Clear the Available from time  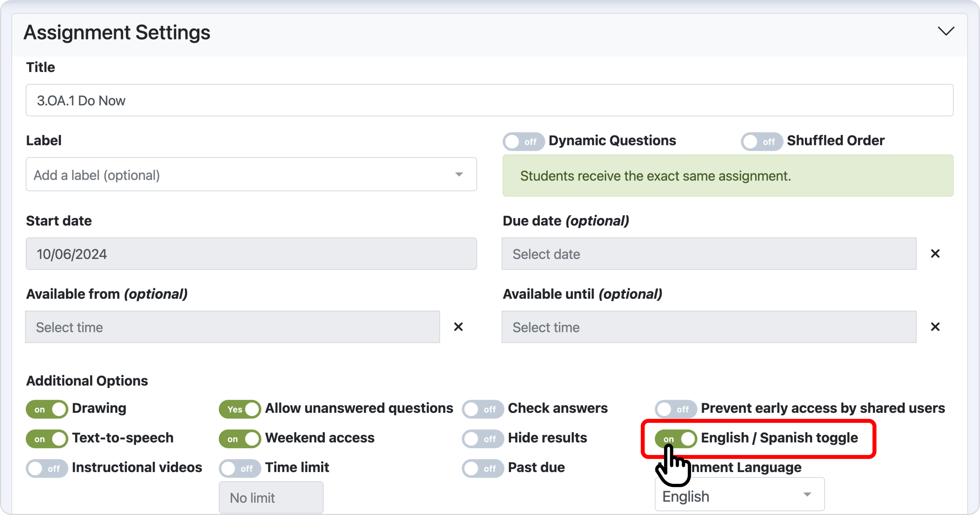[459, 326]
